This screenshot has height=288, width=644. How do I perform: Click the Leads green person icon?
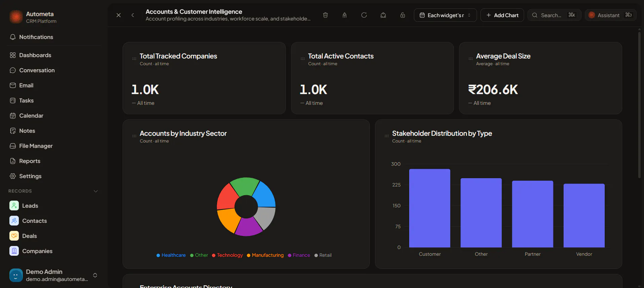pos(14,205)
